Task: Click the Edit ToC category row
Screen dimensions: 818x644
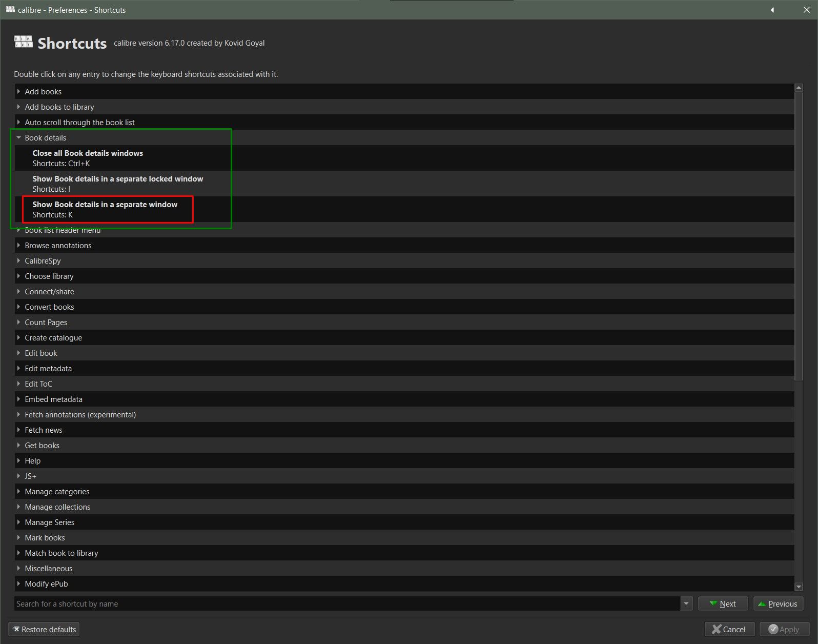Action: point(404,384)
